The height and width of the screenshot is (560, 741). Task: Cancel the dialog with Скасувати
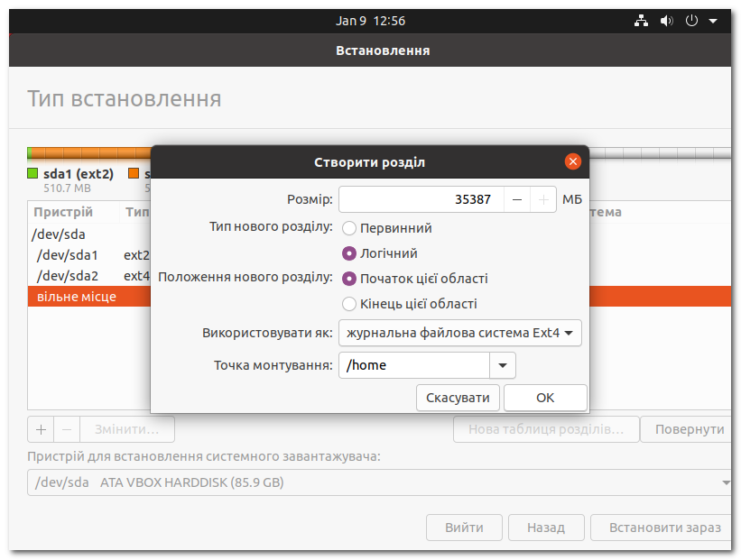coord(458,397)
